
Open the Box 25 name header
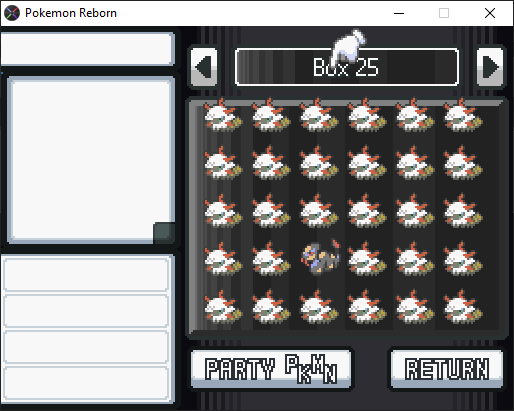tap(347, 67)
